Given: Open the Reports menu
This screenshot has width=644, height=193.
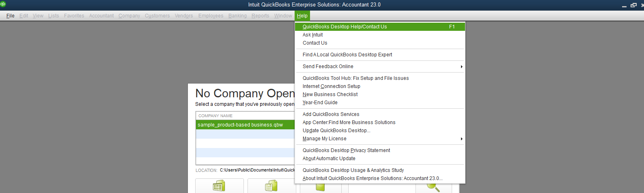Looking at the screenshot, I should point(261,16).
